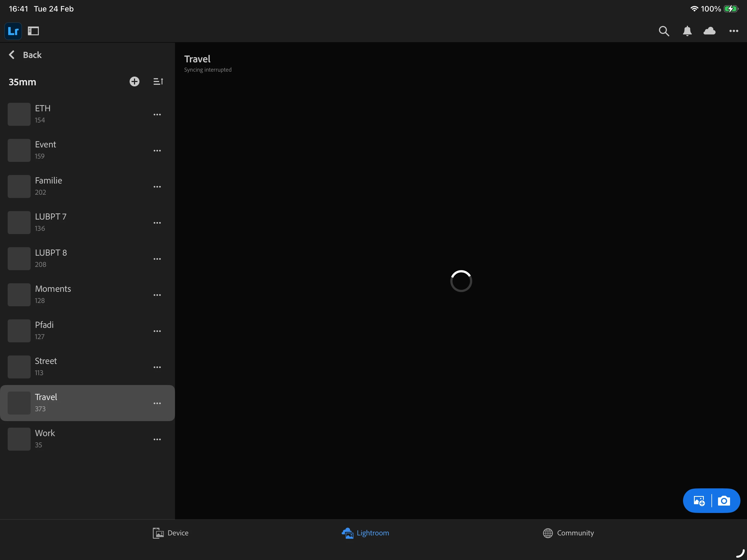
Task: Open top-right more options menu
Action: pos(734,31)
